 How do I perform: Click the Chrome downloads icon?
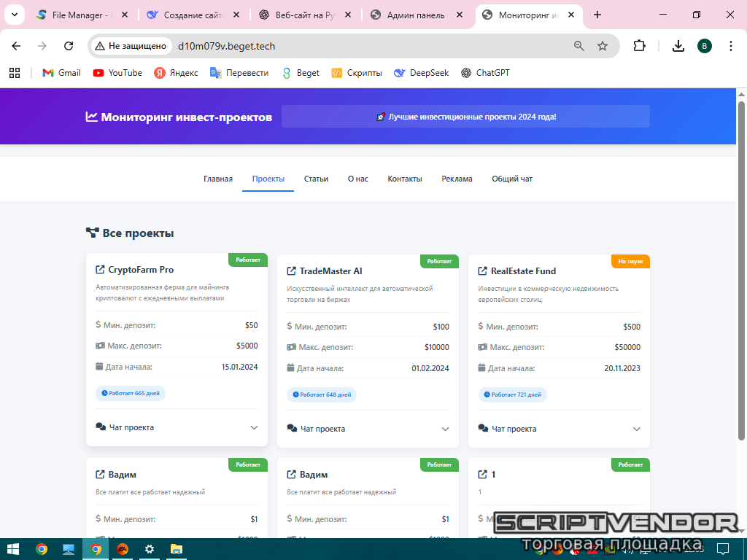[x=678, y=46]
